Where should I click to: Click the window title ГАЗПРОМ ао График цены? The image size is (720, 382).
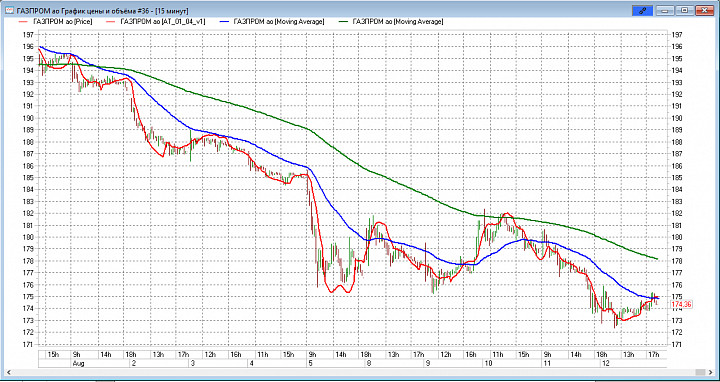tap(102, 11)
